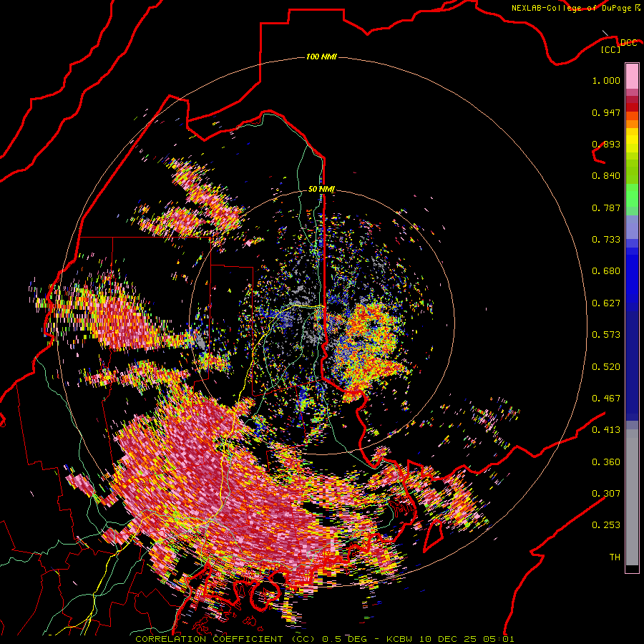Click the 0.840 scale value
The width and height of the screenshot is (644, 644).
coord(606,176)
